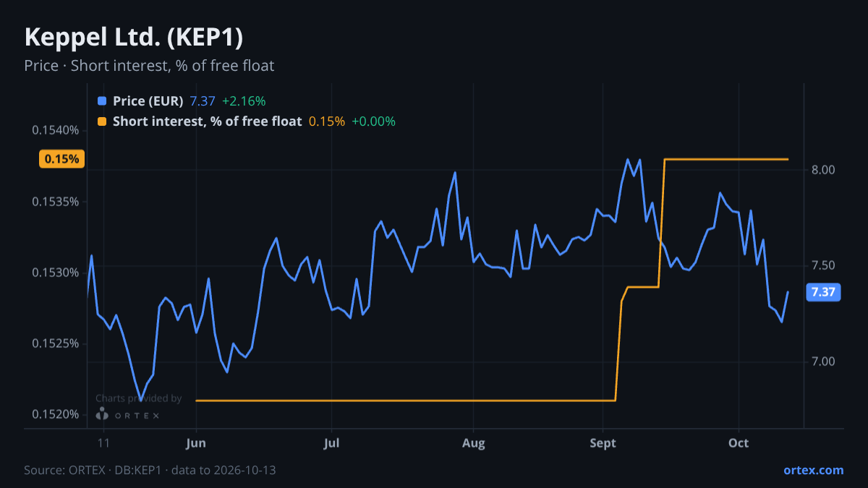Click the 0.1535% left axis label
The height and width of the screenshot is (488, 868).
[56, 202]
